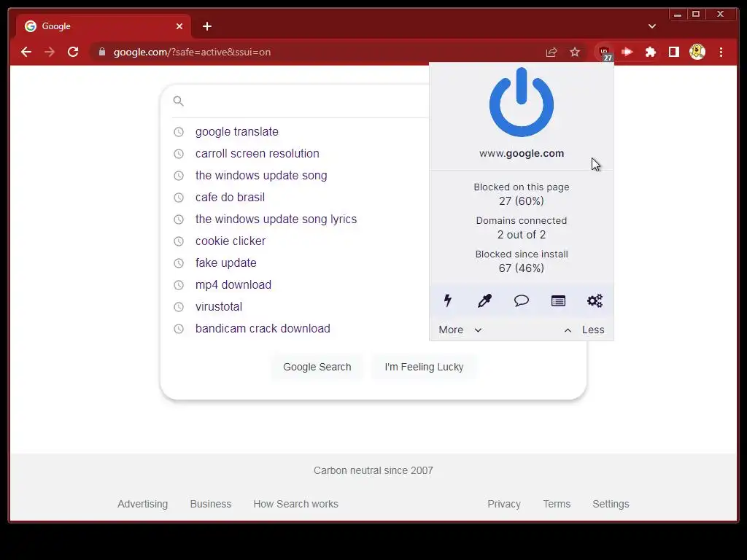Click clock icon beside 'google translate'
747x560 pixels.
[x=178, y=131]
